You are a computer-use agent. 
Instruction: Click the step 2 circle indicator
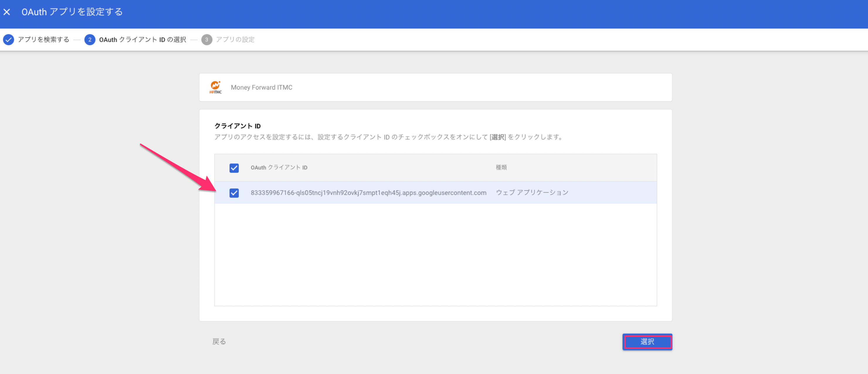pos(90,40)
